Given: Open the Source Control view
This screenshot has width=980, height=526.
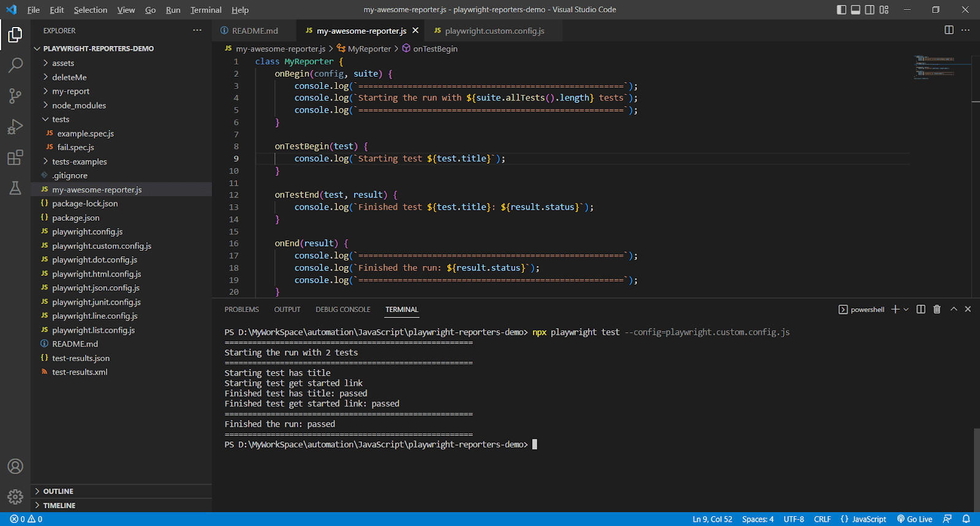Looking at the screenshot, I should pos(15,96).
